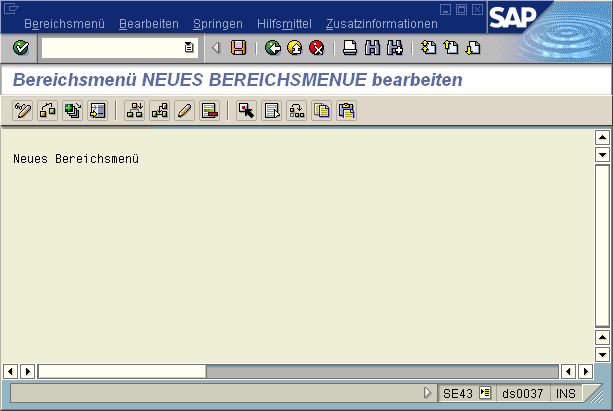
Task: Go to previous page icon
Action: (451, 48)
